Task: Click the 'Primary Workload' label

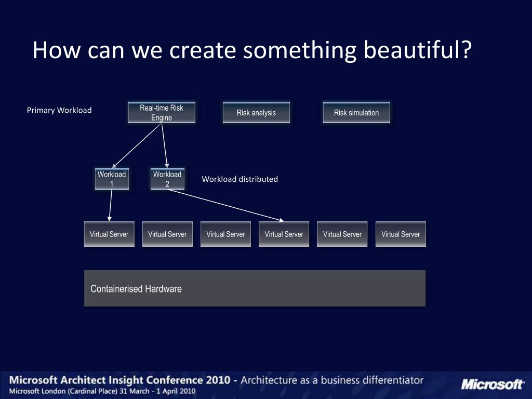Action: [59, 110]
